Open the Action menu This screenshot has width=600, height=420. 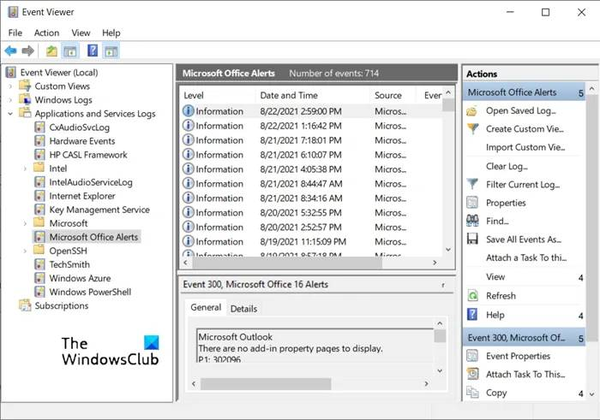coord(47,33)
